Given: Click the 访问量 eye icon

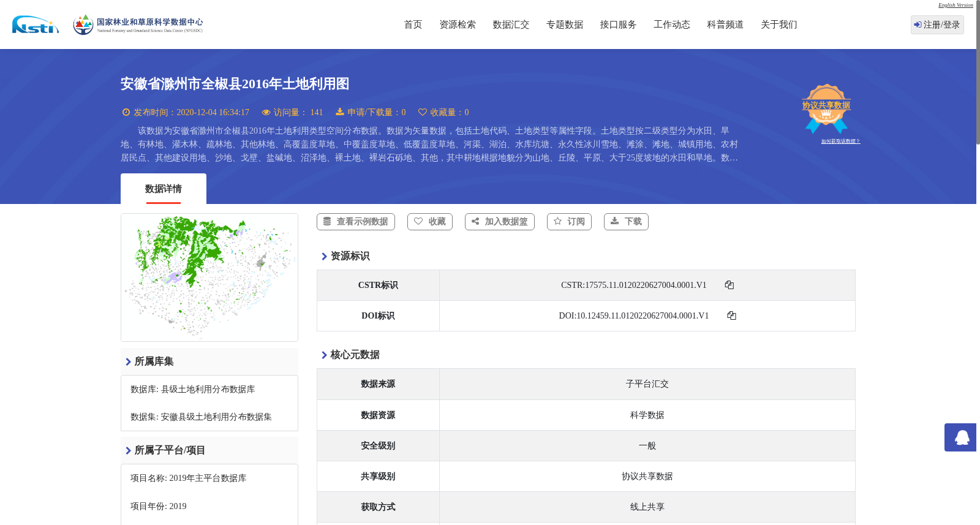Looking at the screenshot, I should (x=266, y=112).
